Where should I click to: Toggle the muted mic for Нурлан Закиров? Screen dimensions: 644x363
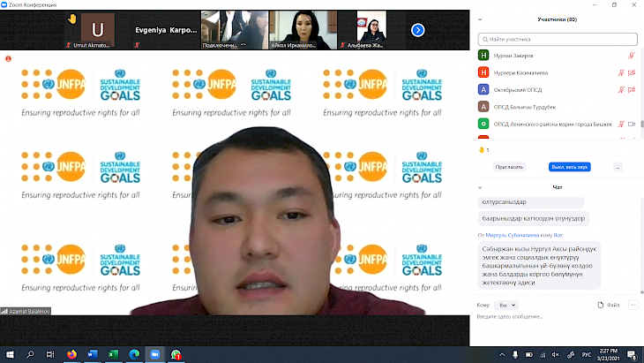pos(632,56)
